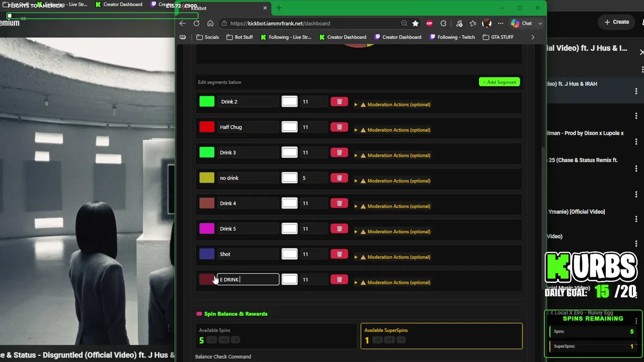Screen dimensions: 644x362
Task: Open the magenta color swatch for Drink 5
Action: click(207, 228)
